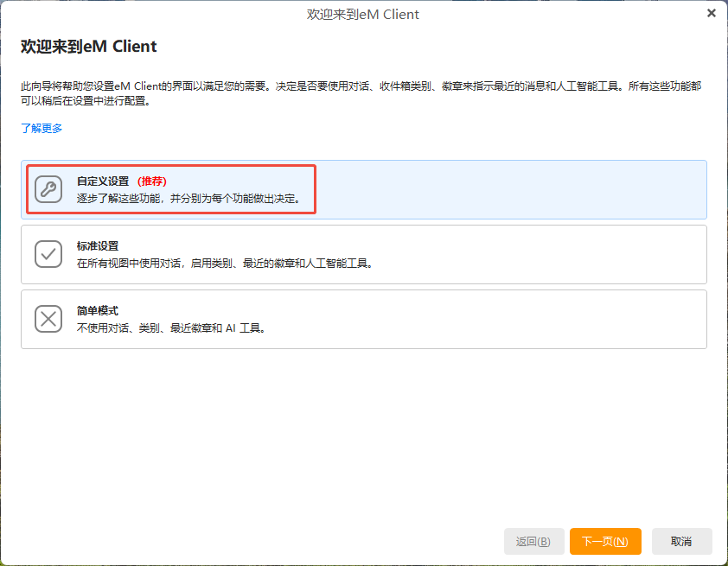The height and width of the screenshot is (566, 728).
Task: Click the wizard introduction paragraph
Action: 363,93
